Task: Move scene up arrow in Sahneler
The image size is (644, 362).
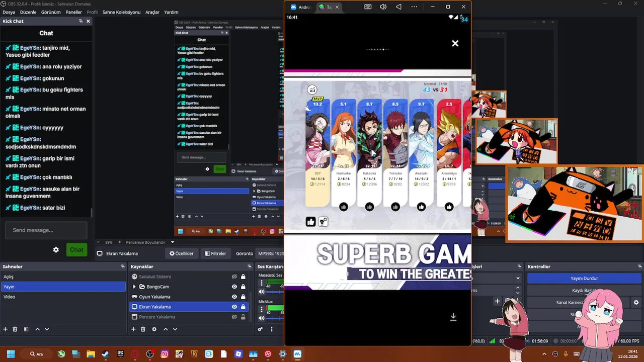Action: coord(37,329)
